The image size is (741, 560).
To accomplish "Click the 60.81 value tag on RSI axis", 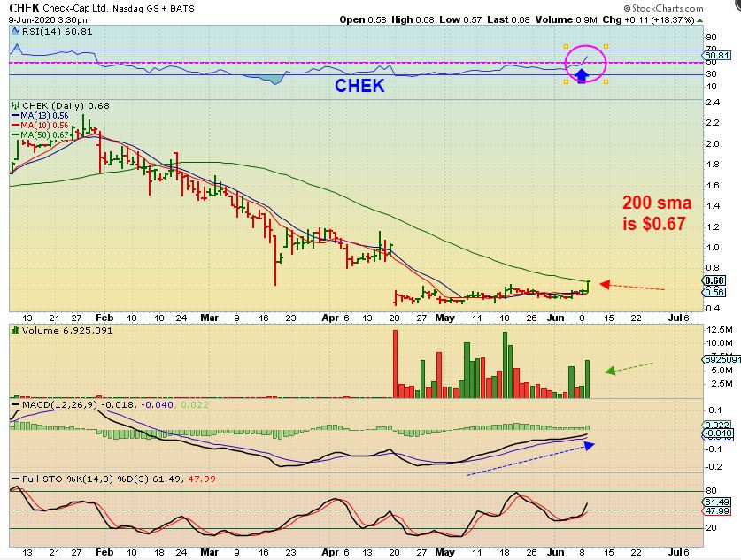I will point(717,55).
